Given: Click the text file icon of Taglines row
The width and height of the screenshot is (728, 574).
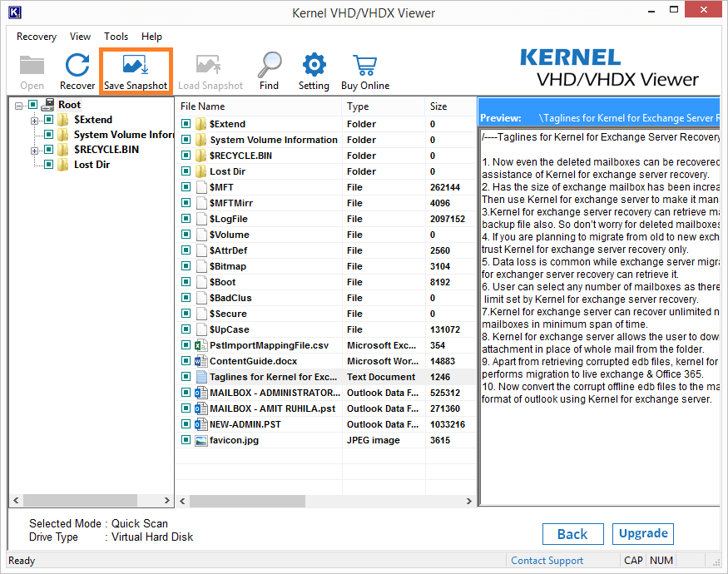Looking at the screenshot, I should (201, 377).
